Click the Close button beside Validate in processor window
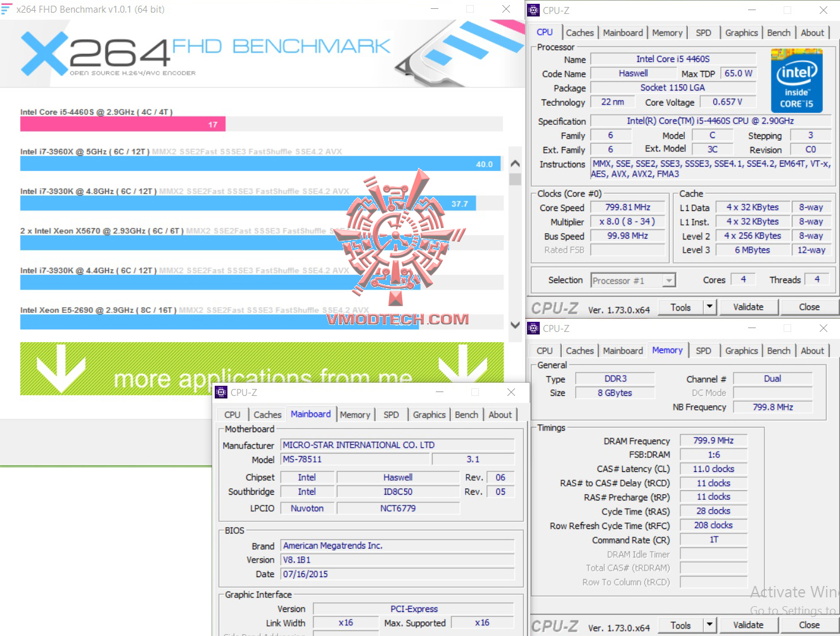 point(809,307)
